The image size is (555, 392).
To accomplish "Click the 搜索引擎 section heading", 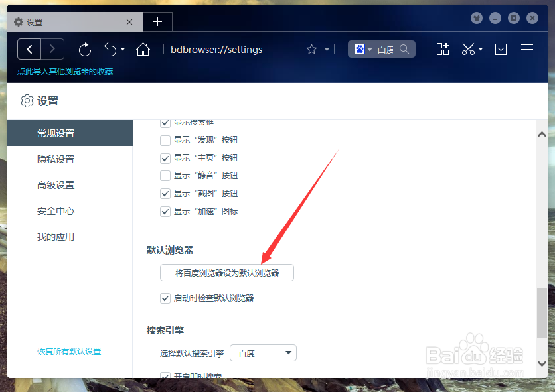I will (x=165, y=330).
